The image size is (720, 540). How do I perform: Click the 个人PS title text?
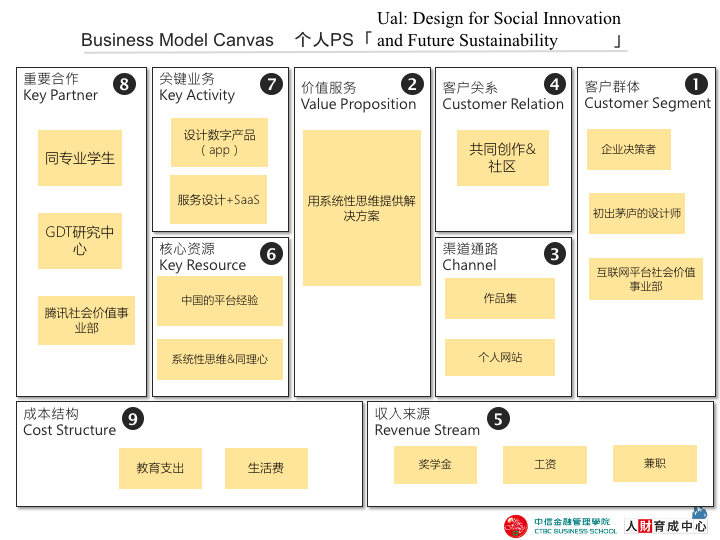324,40
